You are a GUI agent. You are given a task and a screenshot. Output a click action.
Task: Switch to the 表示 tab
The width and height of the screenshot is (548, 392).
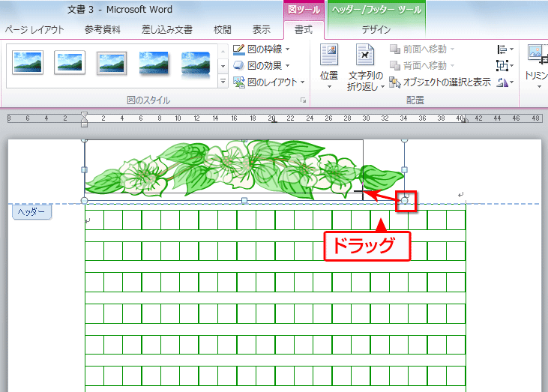coord(262,30)
